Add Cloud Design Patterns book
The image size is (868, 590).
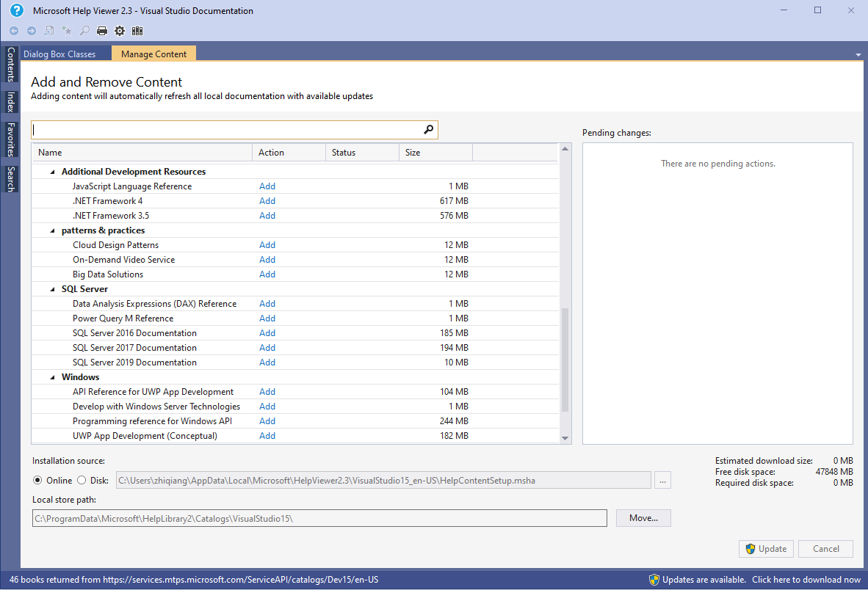267,245
